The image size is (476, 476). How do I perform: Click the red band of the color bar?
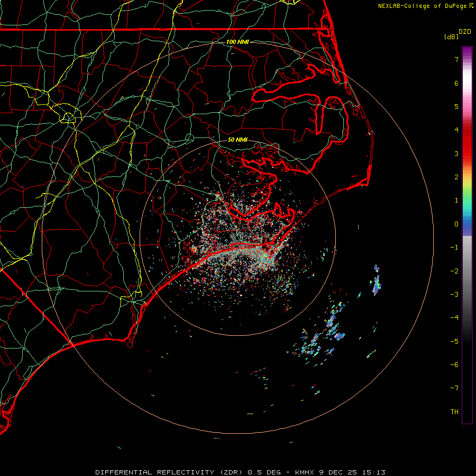tap(467, 143)
